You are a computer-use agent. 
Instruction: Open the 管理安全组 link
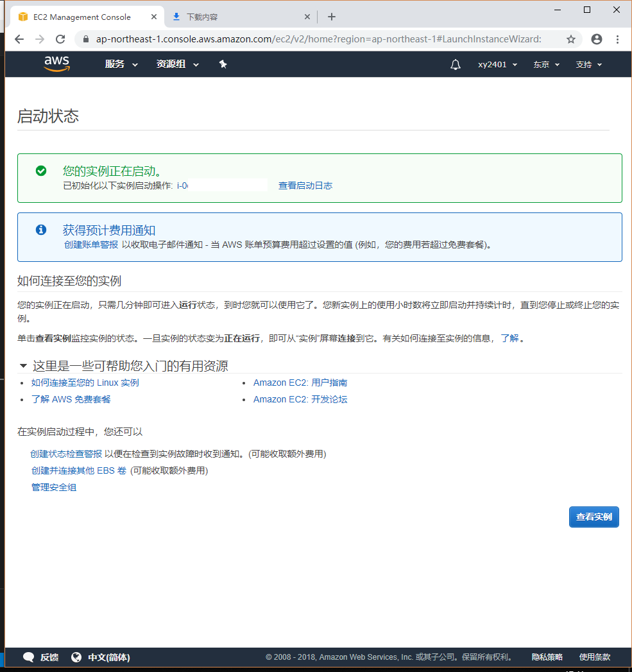click(53, 487)
